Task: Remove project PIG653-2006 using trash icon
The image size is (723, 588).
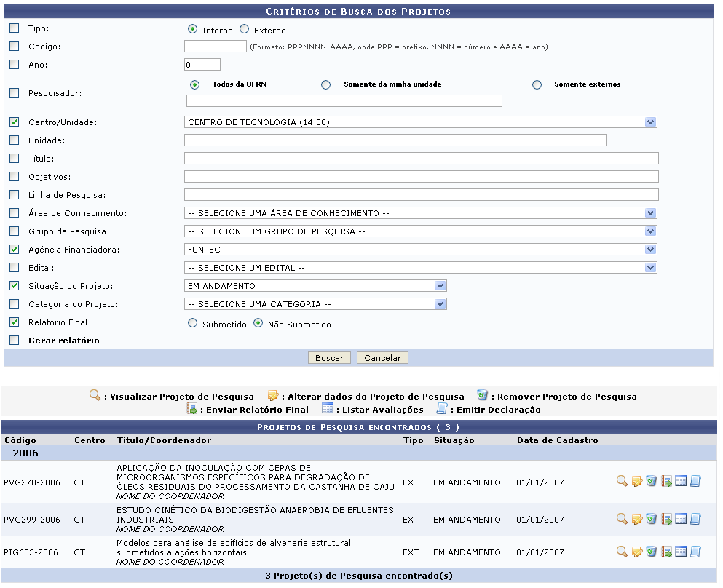Action: 652,552
